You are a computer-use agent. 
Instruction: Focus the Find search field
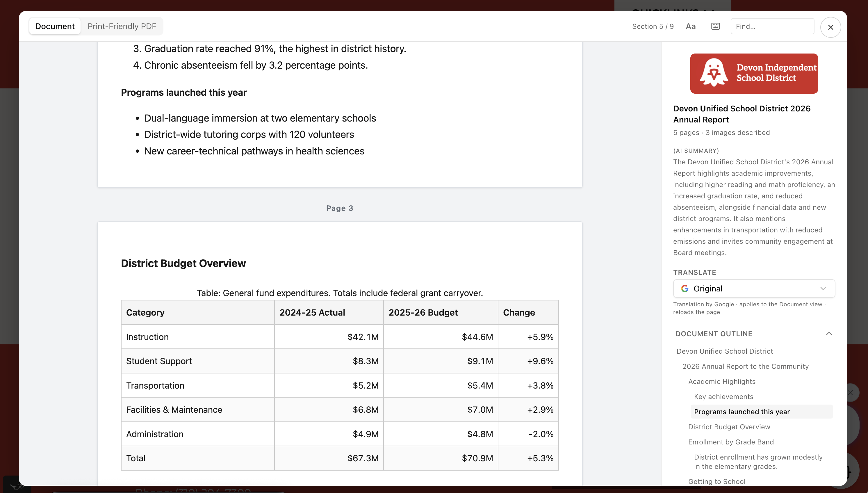click(772, 26)
